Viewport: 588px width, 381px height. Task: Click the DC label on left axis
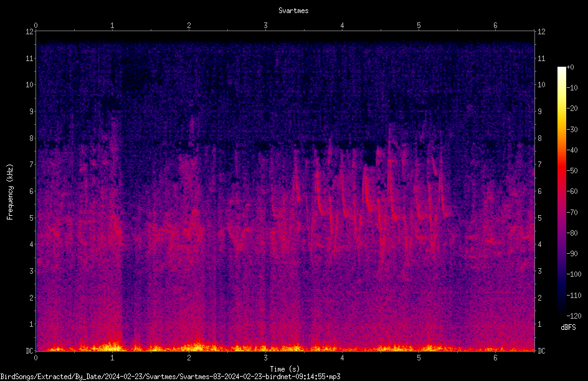click(29, 351)
